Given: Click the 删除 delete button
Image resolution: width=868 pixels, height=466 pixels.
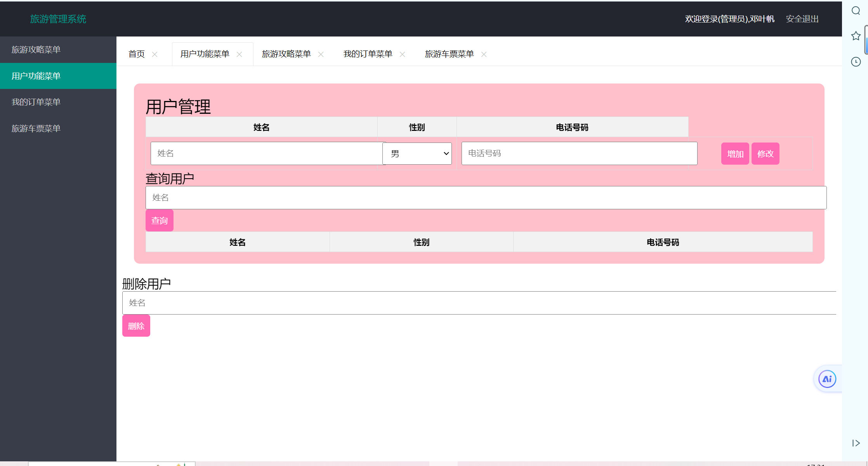Looking at the screenshot, I should pos(136,326).
